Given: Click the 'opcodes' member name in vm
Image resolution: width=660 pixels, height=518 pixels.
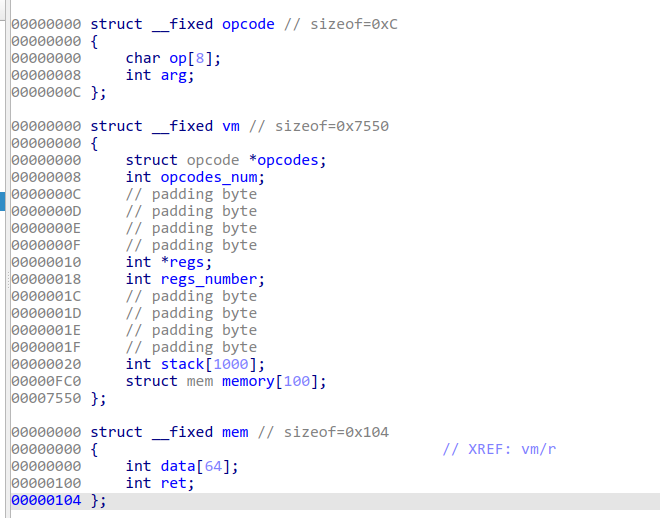Looking at the screenshot, I should coord(291,160).
